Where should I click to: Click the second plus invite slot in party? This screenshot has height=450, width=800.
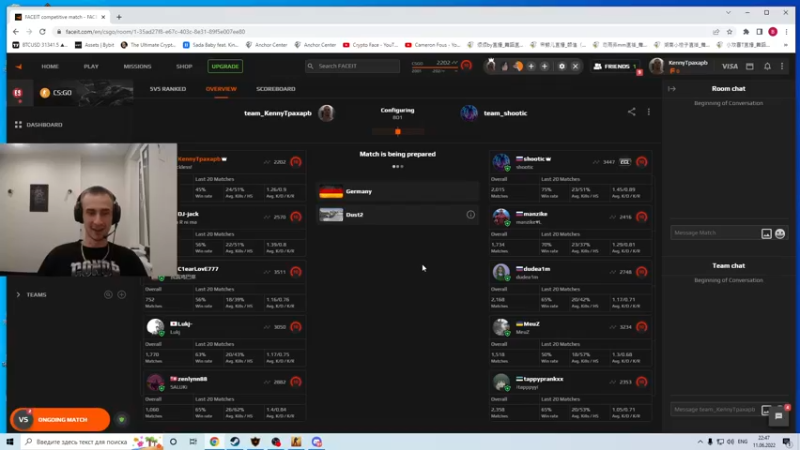pyautogui.click(x=544, y=66)
